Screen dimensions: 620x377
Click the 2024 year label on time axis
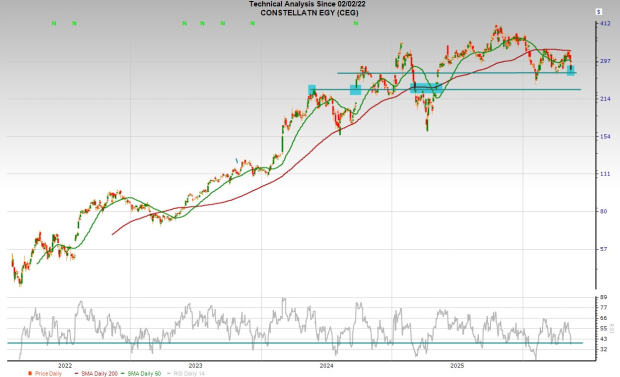[326, 366]
